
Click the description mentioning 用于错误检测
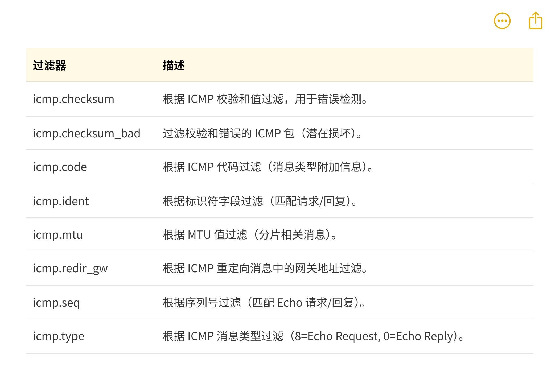[x=265, y=99]
